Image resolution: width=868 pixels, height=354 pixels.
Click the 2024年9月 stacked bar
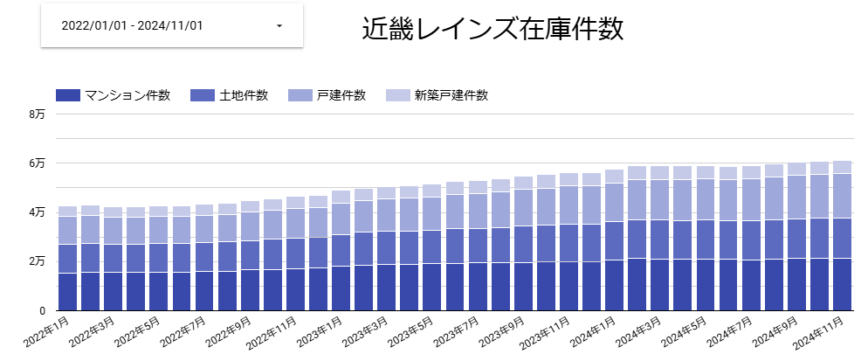click(797, 237)
